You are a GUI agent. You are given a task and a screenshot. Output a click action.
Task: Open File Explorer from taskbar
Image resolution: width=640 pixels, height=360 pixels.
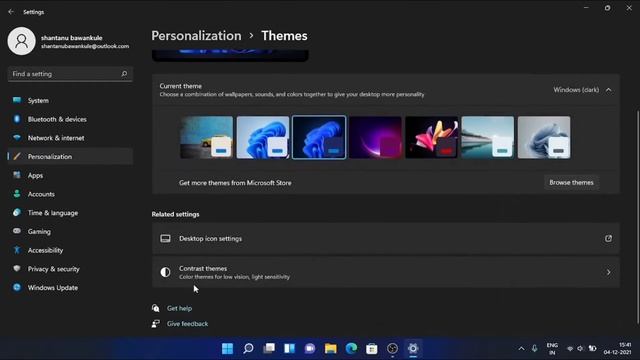click(331, 348)
